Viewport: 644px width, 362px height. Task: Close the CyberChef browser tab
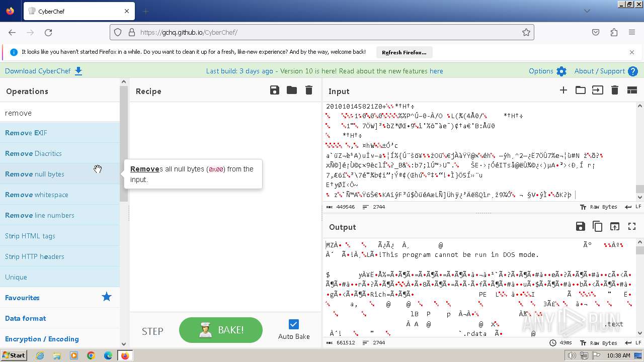127,11
